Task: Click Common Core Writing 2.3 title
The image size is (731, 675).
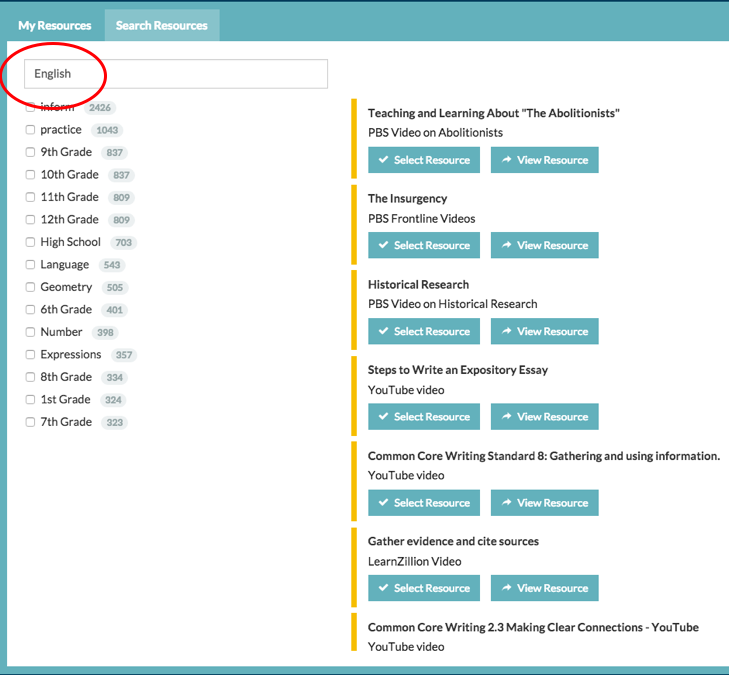Action: click(533, 627)
